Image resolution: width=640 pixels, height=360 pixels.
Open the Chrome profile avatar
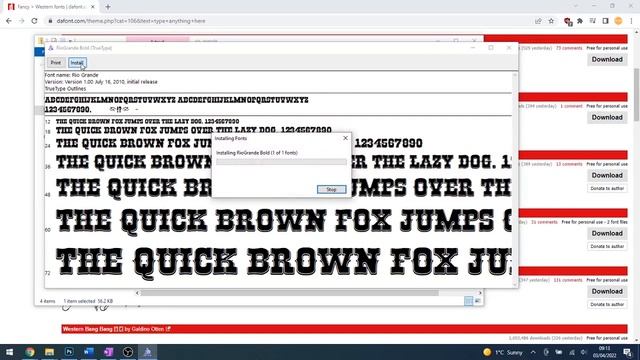click(618, 21)
